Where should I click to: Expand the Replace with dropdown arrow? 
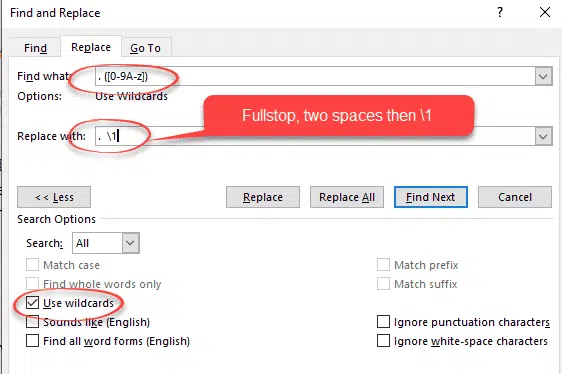tap(543, 136)
